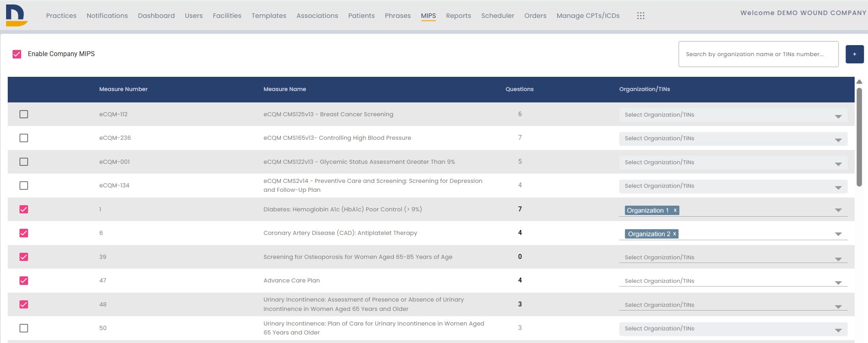Uncheck the Coronary Artery Disease measure checkbox

24,233
